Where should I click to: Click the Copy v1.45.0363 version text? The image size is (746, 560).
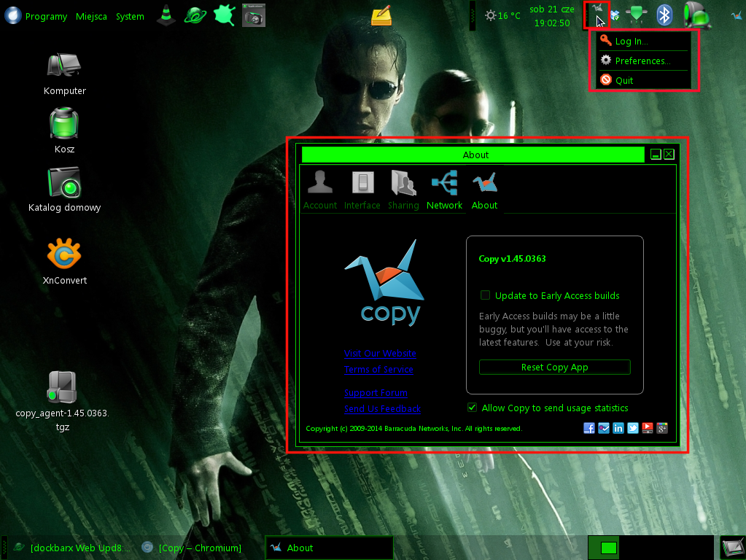point(512,259)
